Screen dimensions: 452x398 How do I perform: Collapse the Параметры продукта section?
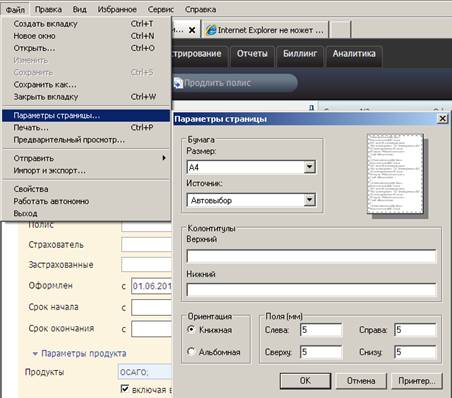coord(35,354)
